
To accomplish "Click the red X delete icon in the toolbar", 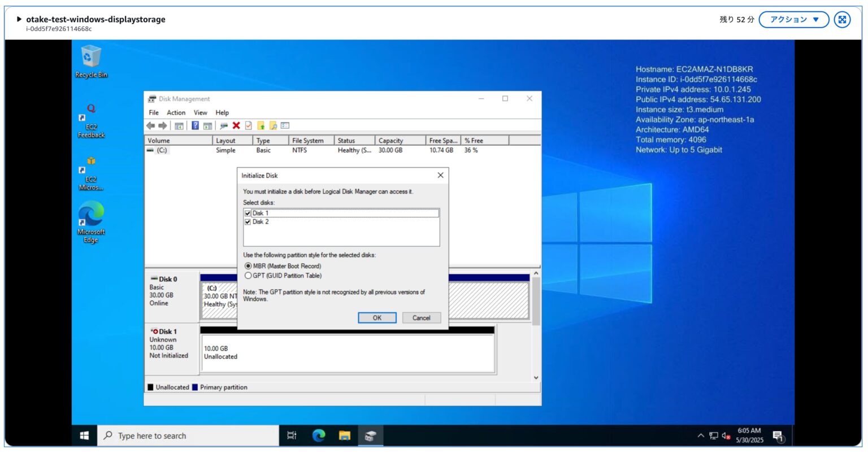I will click(x=236, y=126).
